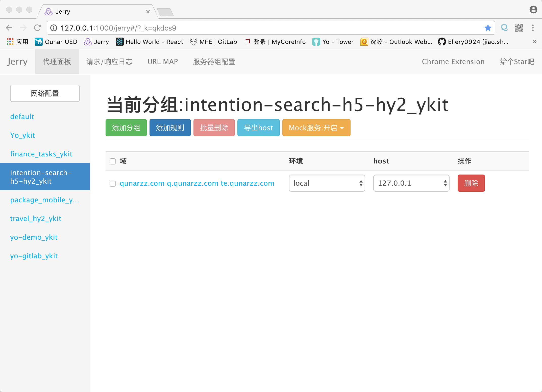Open the Mock服务:开启 dropdown
The width and height of the screenshot is (542, 392).
click(316, 128)
